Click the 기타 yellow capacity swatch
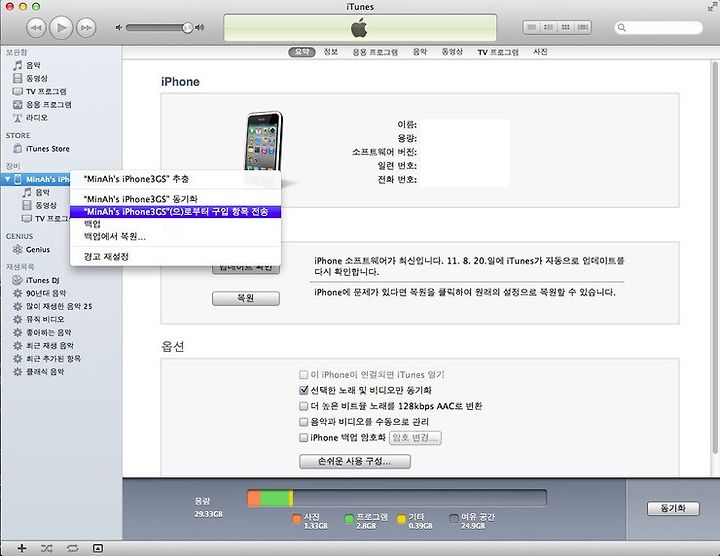The image size is (720, 556). point(401,519)
